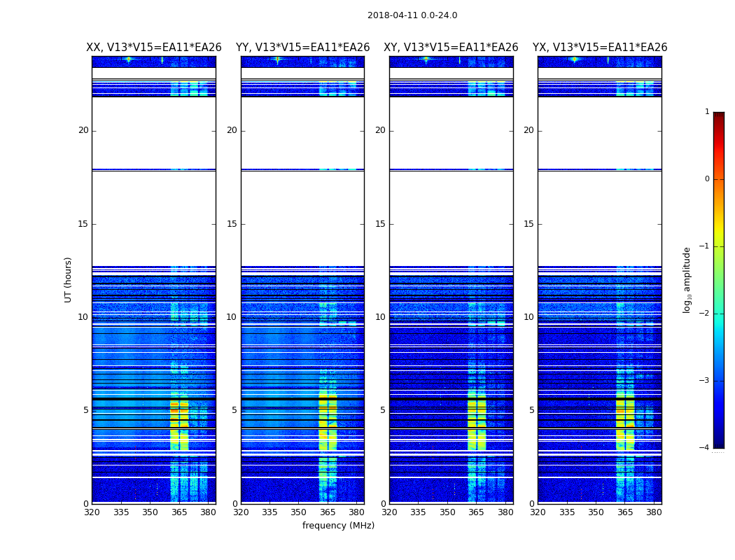Click the colorbar tick label -4
Viewport: 735px width, 560px height.
tap(706, 448)
